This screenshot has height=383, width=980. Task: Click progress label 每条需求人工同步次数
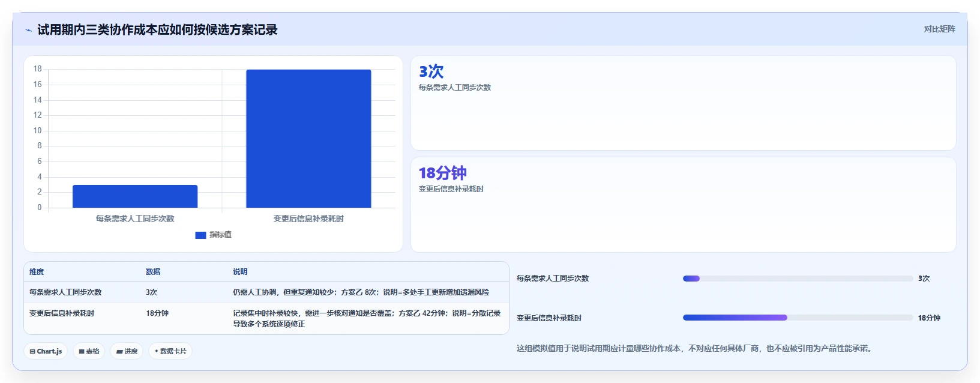(x=553, y=279)
